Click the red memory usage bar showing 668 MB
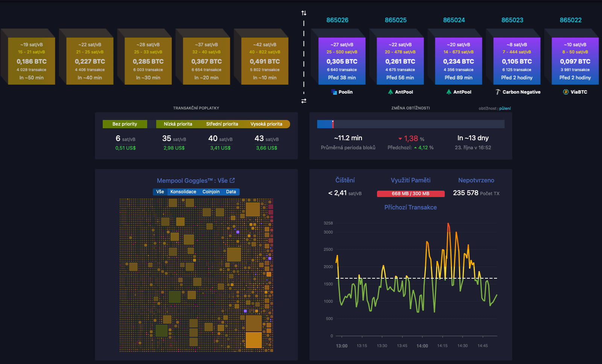This screenshot has width=602, height=364. (x=410, y=194)
